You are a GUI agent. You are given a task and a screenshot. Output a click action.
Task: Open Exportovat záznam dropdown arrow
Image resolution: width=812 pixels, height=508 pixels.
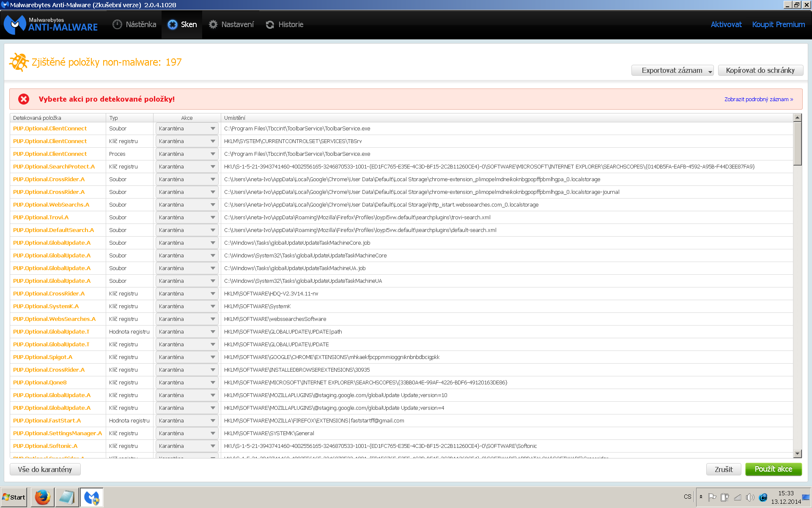pyautogui.click(x=710, y=71)
